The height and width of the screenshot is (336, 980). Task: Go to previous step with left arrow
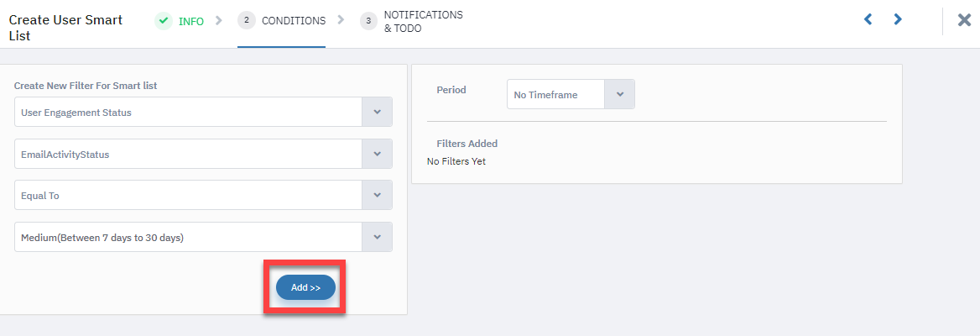pyautogui.click(x=868, y=19)
